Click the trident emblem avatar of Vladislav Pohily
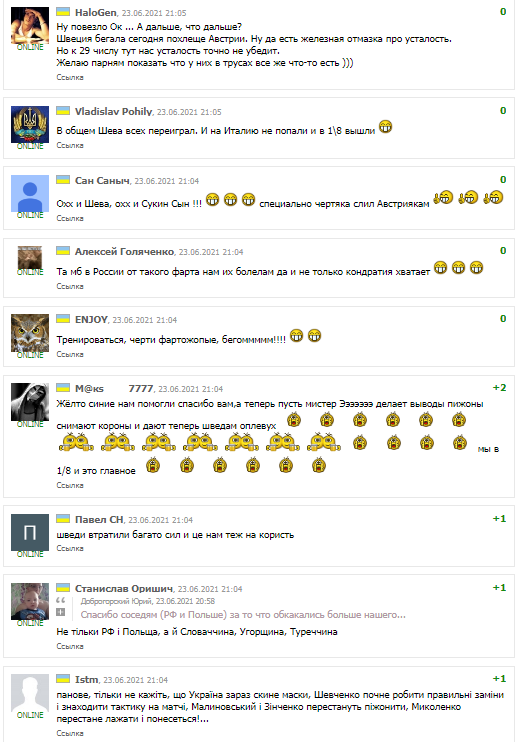Image resolution: width=519 pixels, height=742 pixels. [30, 124]
